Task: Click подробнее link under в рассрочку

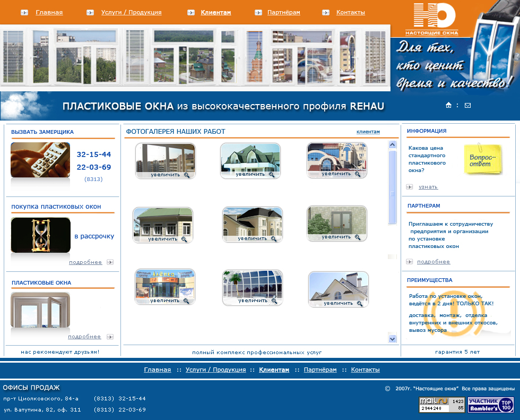Action: coord(85,262)
